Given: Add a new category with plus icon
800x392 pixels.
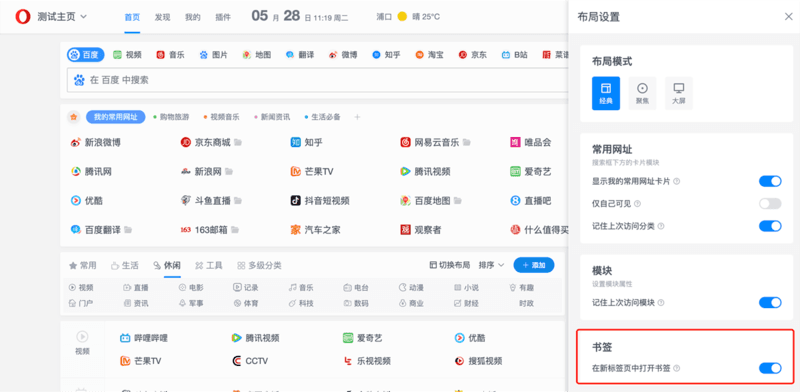Looking at the screenshot, I should click(357, 117).
